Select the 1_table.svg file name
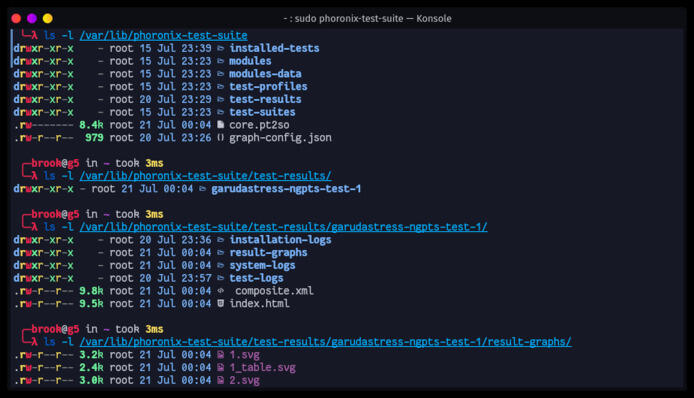Screen dimensions: 694x398 point(262,368)
